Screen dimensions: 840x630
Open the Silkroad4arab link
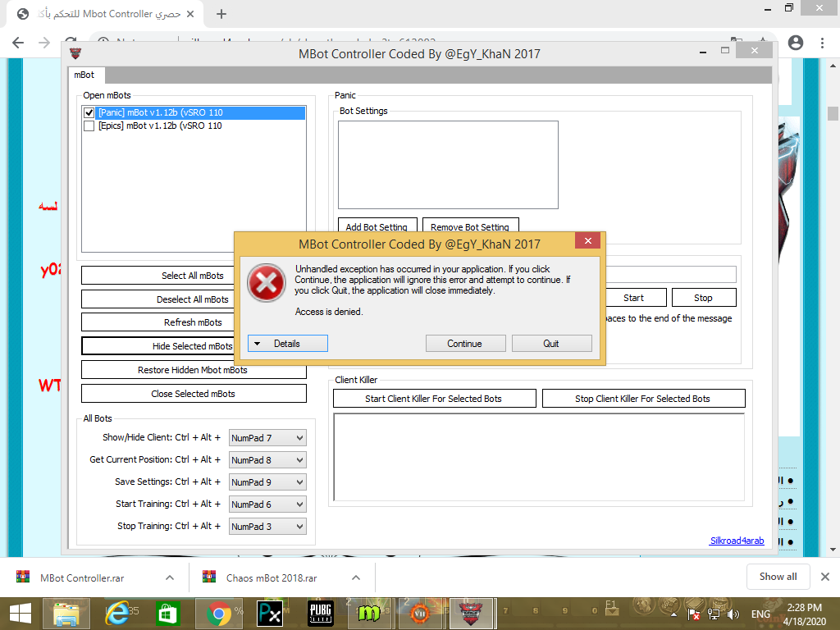point(737,541)
